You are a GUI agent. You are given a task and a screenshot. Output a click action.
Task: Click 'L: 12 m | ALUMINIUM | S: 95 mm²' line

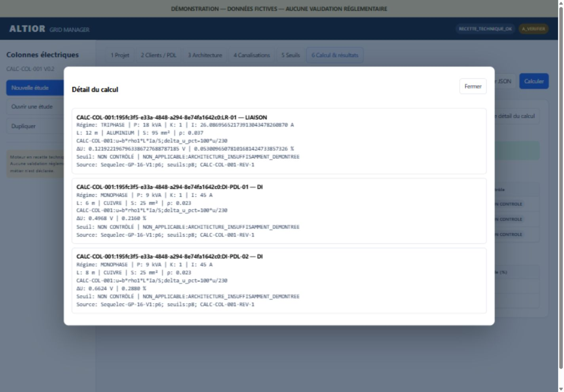click(140, 133)
